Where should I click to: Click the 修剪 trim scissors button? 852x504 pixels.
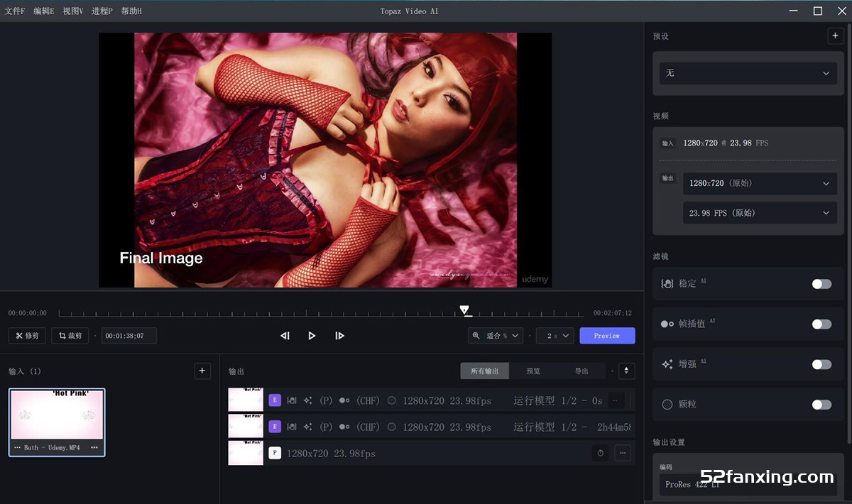(28, 336)
